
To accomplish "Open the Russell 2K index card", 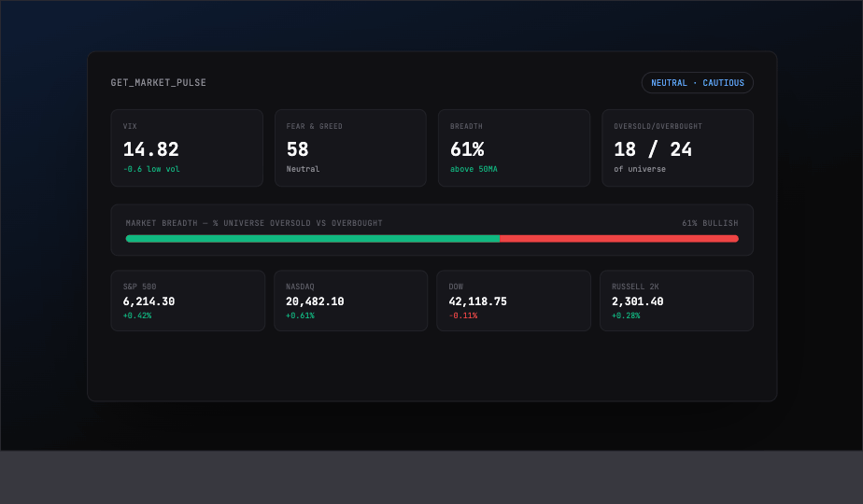I will (676, 301).
